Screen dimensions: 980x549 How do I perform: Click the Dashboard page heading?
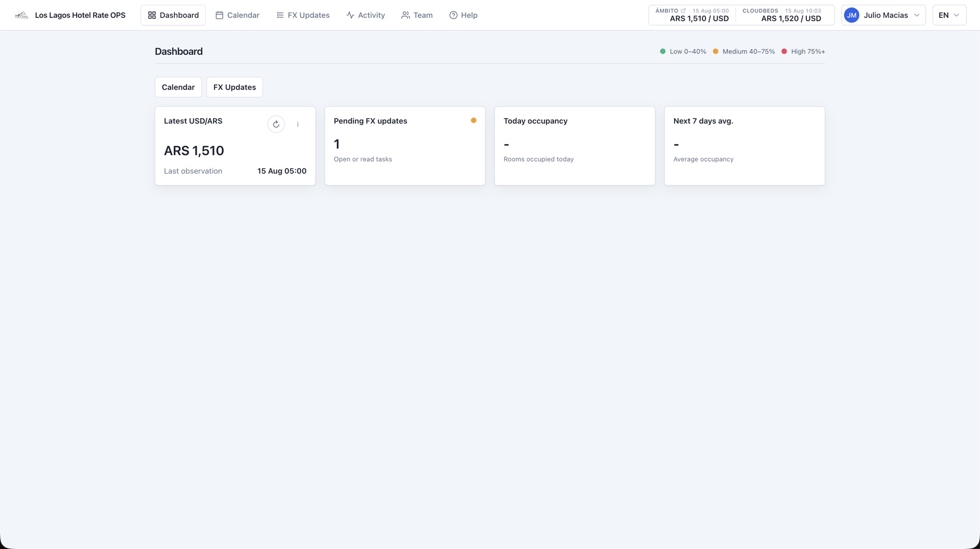[179, 51]
